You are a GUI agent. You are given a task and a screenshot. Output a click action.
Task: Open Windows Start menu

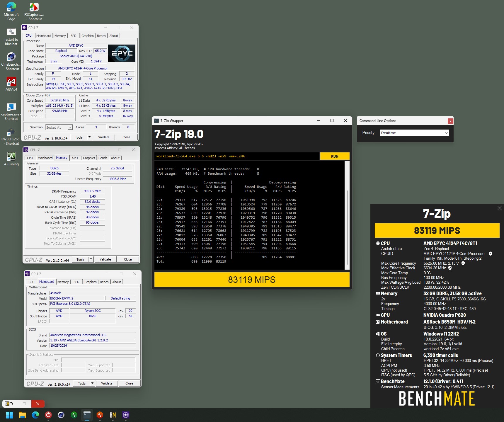(x=10, y=415)
